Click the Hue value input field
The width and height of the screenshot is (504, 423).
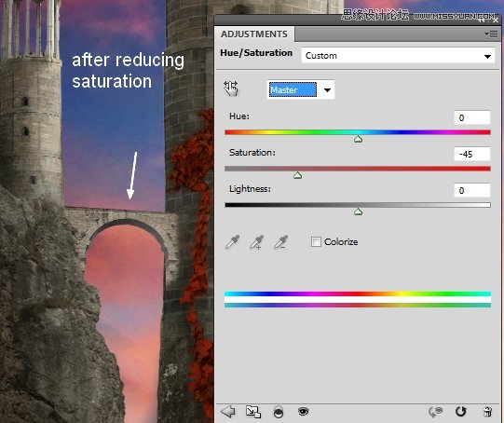[471, 117]
